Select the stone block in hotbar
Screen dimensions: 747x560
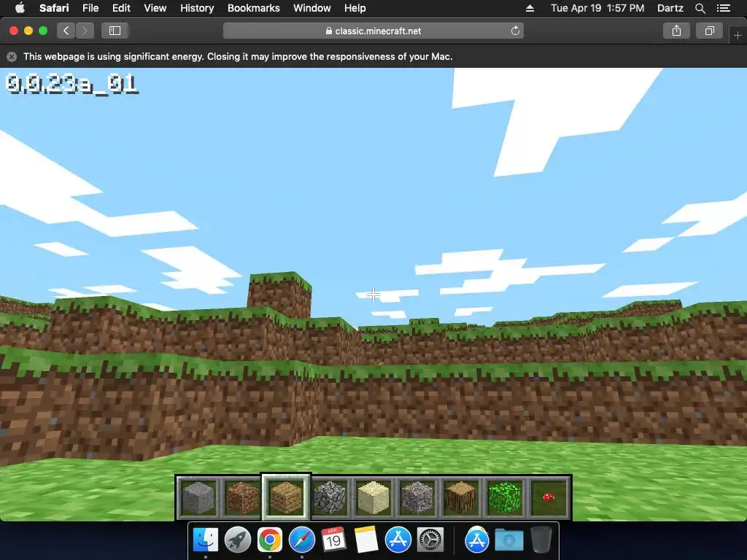coord(198,497)
